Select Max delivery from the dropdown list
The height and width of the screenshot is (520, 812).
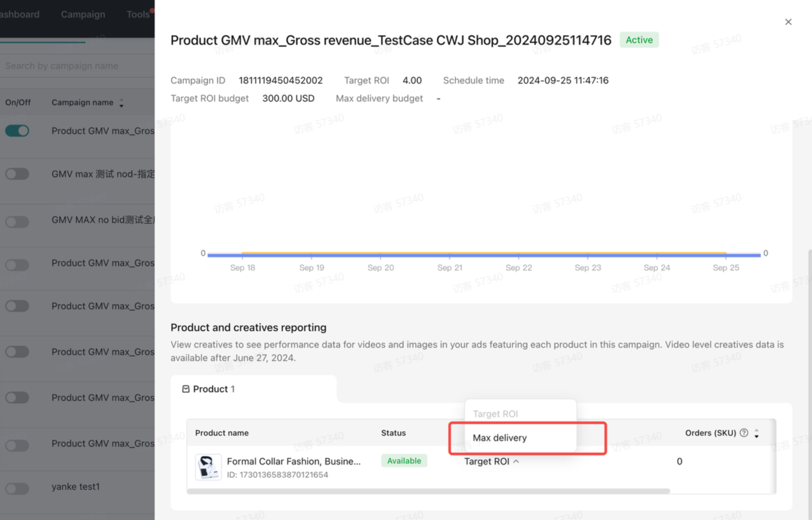[500, 438]
